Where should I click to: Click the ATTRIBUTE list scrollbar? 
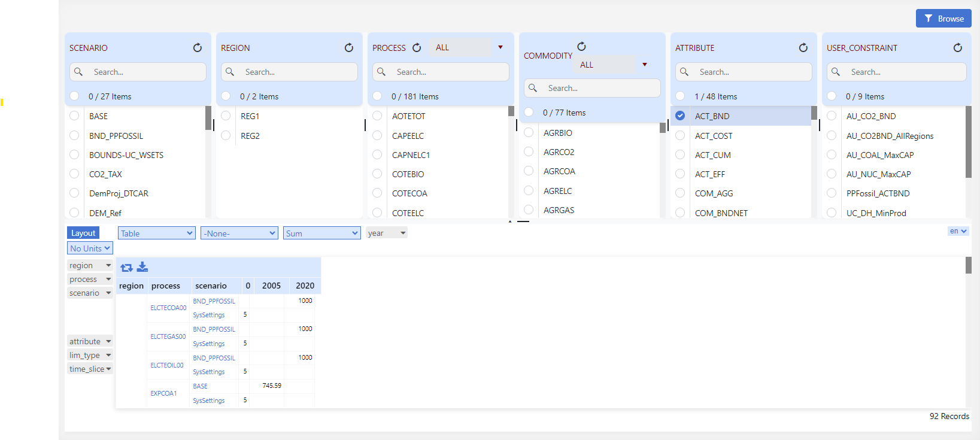point(814,113)
